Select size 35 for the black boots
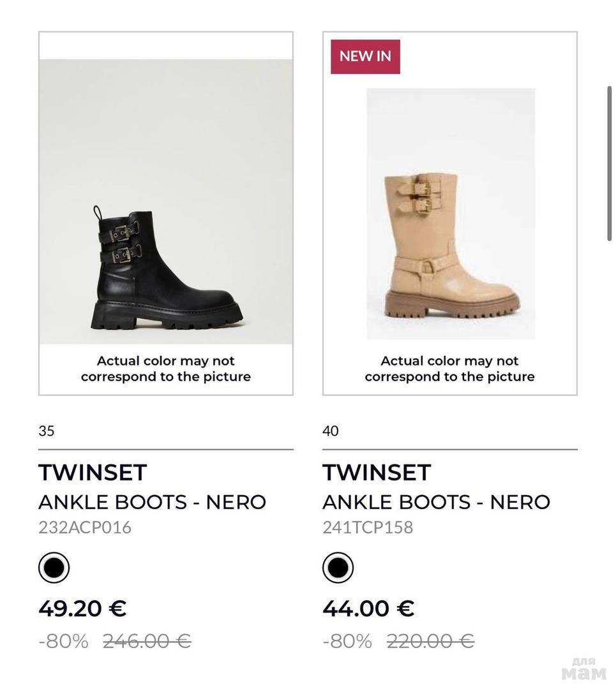 [x=47, y=431]
